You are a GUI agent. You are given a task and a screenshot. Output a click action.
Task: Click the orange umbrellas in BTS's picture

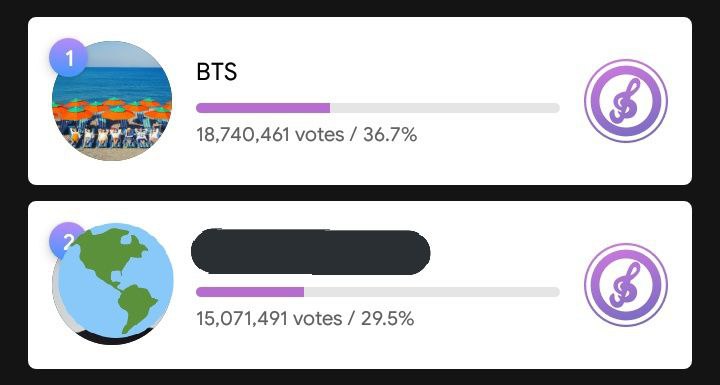click(x=112, y=110)
